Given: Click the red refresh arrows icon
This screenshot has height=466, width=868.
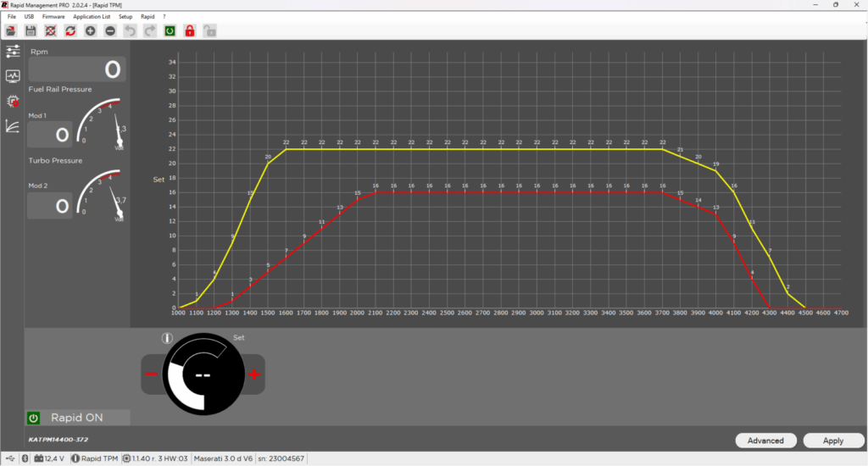Looking at the screenshot, I should (x=70, y=31).
